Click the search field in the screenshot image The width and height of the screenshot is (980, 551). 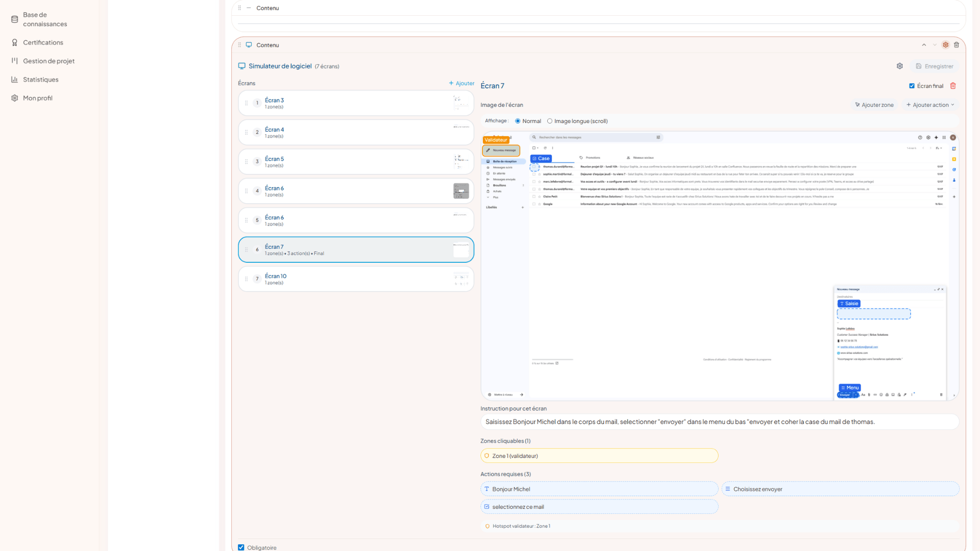596,137
